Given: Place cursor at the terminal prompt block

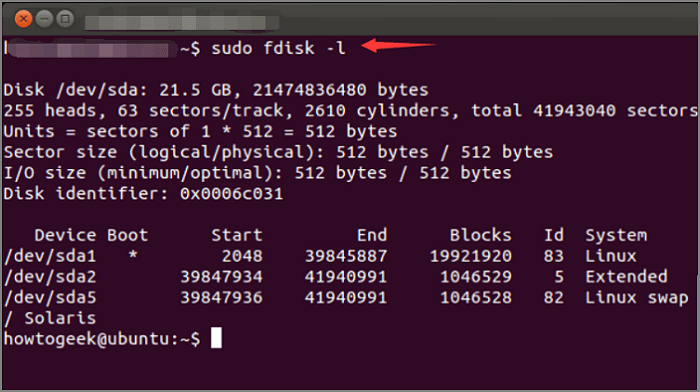Looking at the screenshot, I should (216, 338).
